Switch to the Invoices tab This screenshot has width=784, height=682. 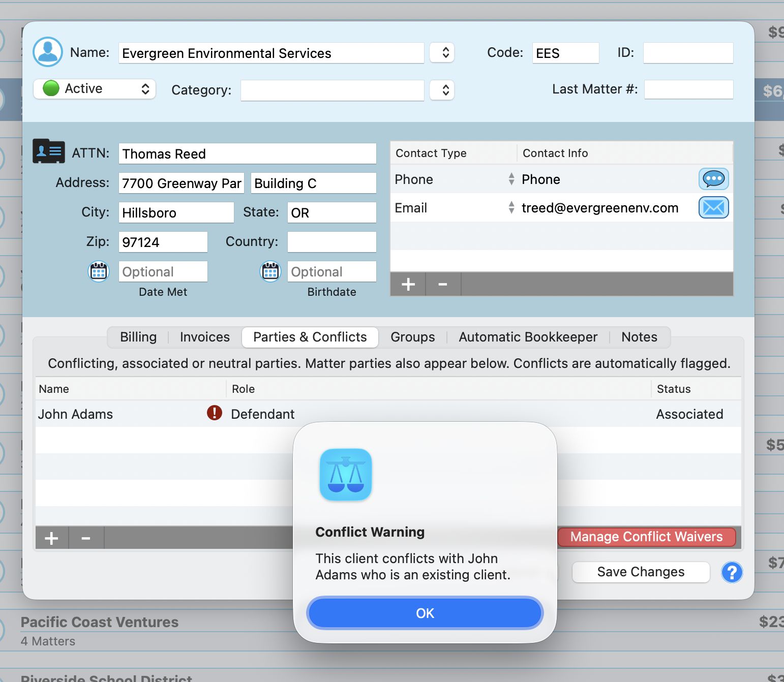pos(204,337)
